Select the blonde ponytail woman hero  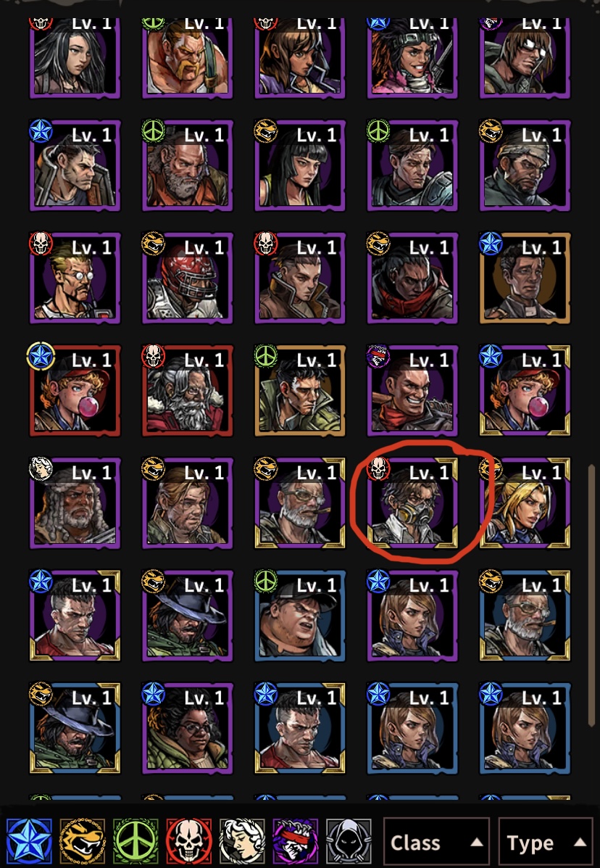(x=525, y=503)
